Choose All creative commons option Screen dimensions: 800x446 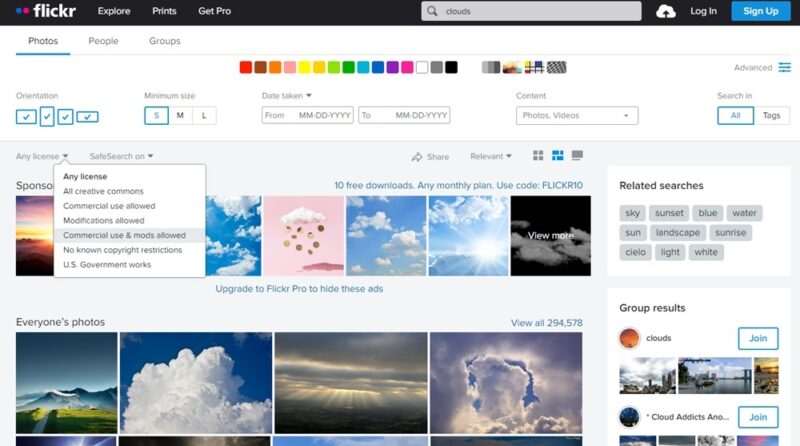pos(129,191)
